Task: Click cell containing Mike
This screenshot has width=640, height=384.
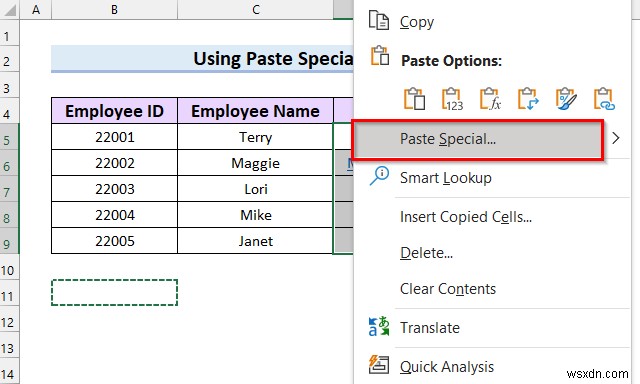Action: (x=256, y=215)
